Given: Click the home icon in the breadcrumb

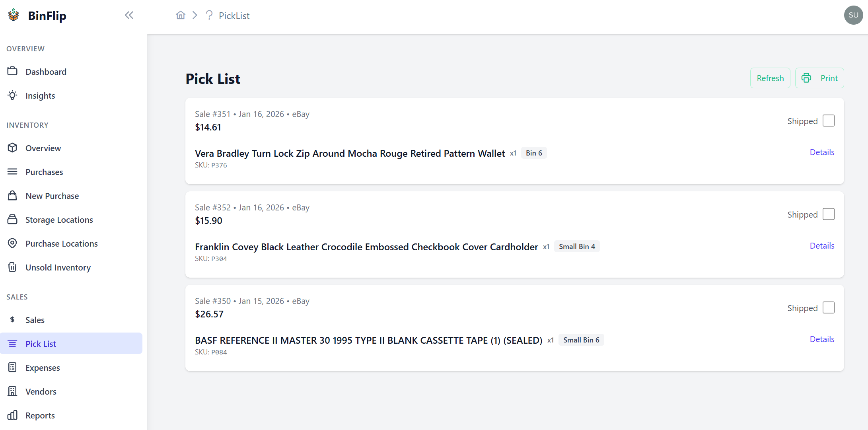Looking at the screenshot, I should [x=180, y=15].
